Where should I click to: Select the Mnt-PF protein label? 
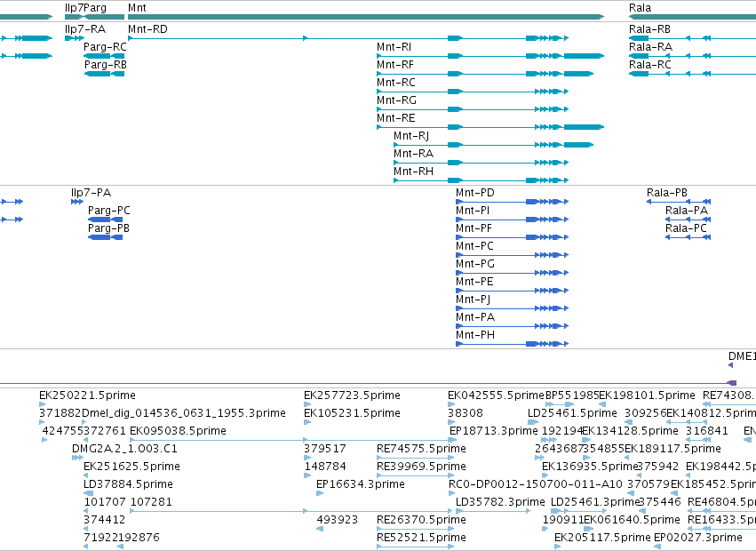point(473,228)
